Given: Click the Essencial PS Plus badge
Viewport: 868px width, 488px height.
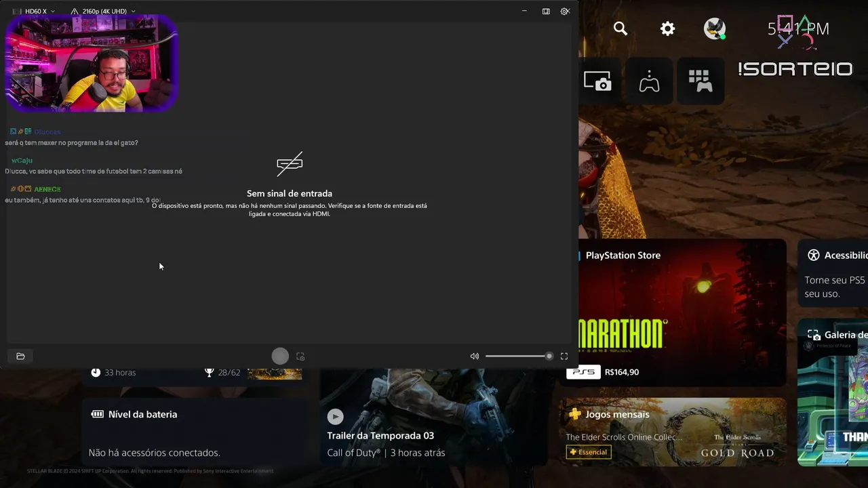Looking at the screenshot, I should (x=589, y=452).
